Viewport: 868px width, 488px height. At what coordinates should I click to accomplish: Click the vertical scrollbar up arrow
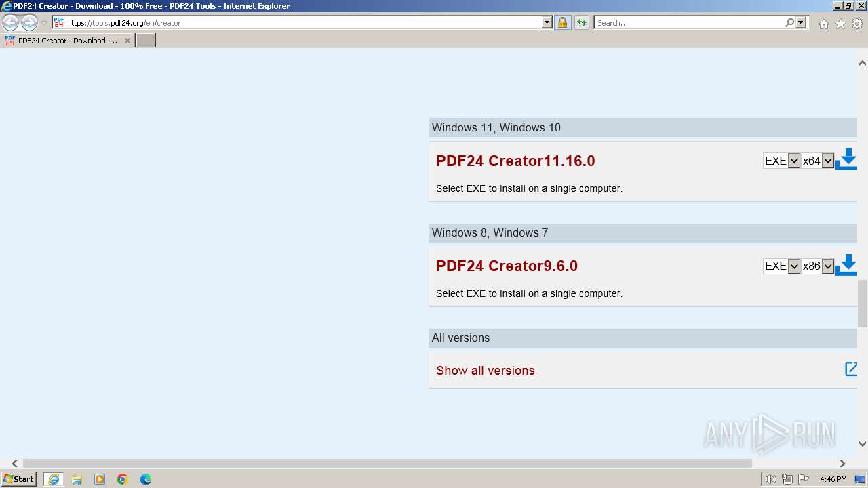click(863, 63)
